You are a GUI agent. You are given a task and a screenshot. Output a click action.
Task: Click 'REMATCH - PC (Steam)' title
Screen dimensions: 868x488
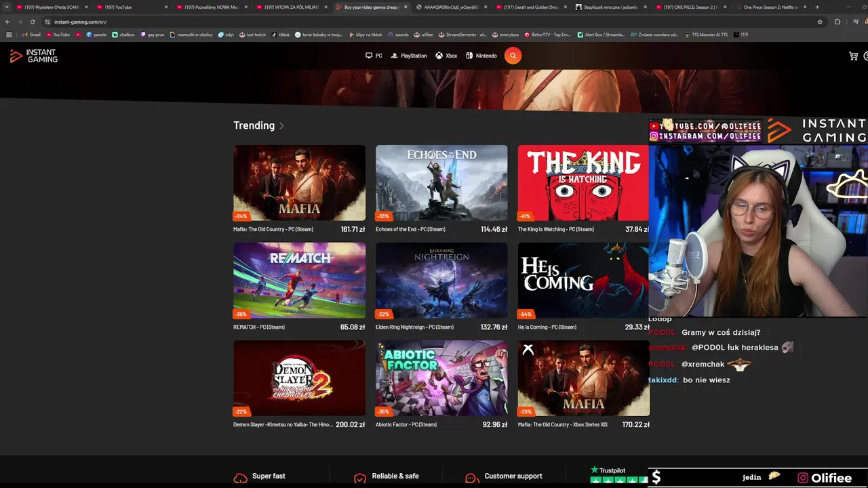click(x=259, y=327)
